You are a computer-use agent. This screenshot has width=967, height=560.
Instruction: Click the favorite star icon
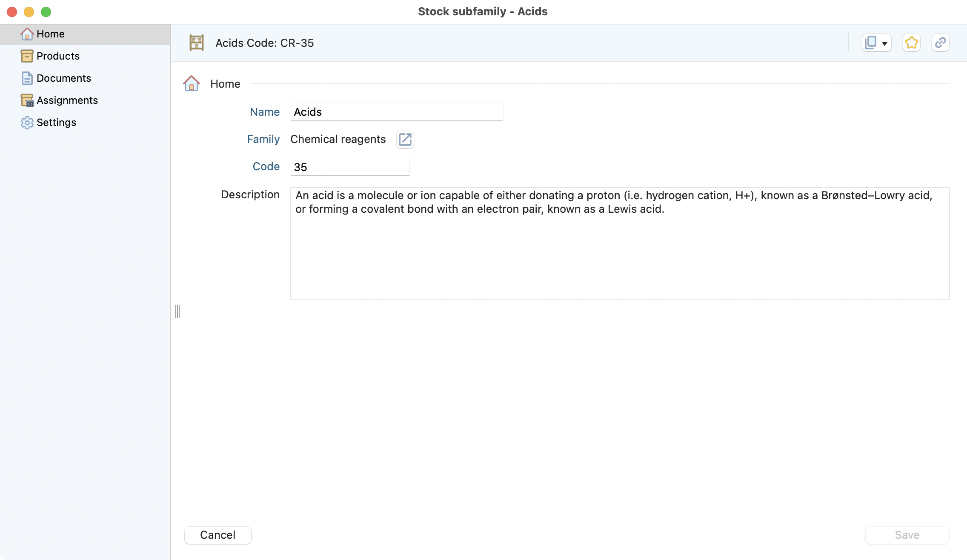(911, 43)
